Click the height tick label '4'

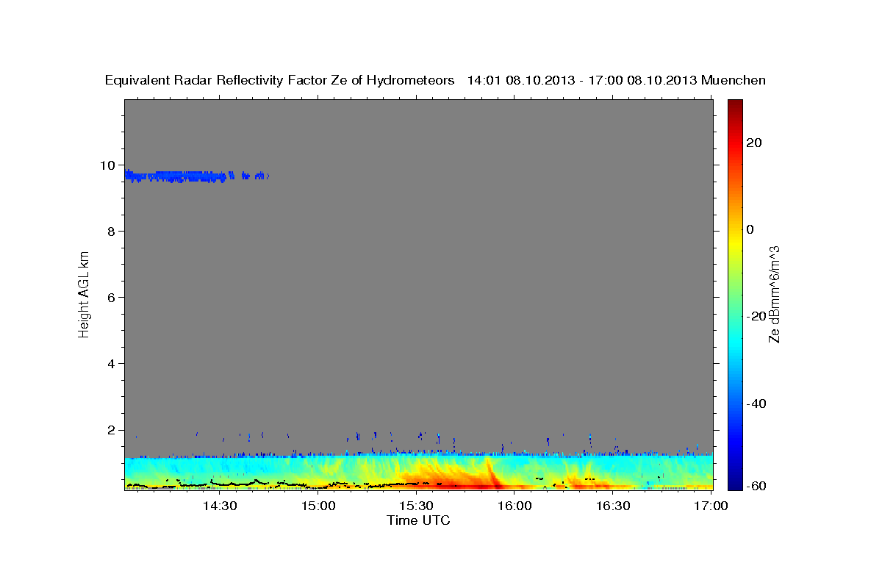tap(112, 364)
